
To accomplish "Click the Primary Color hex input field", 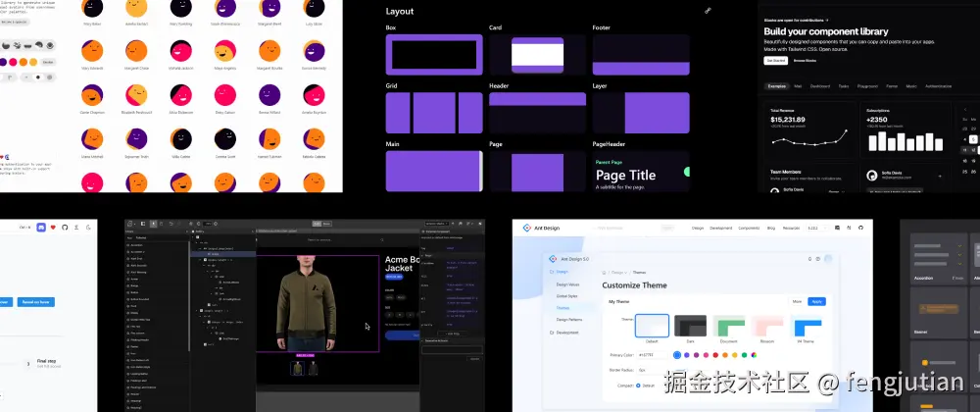I will coord(652,355).
